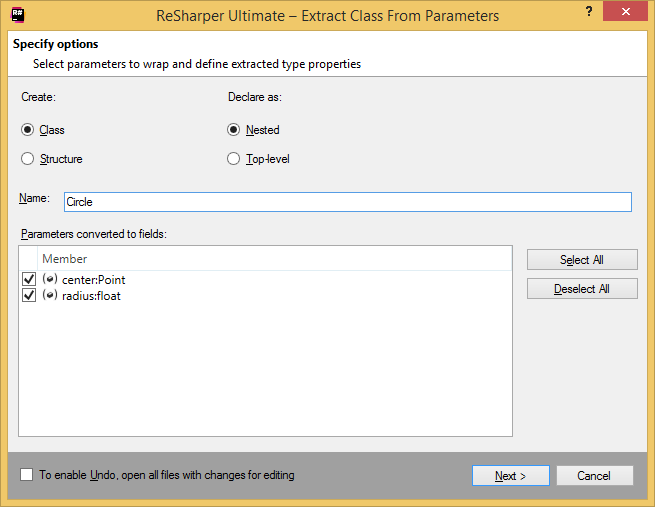Choose the Top-level declaration option
Image resolution: width=655 pixels, height=507 pixels.
pyautogui.click(x=234, y=159)
